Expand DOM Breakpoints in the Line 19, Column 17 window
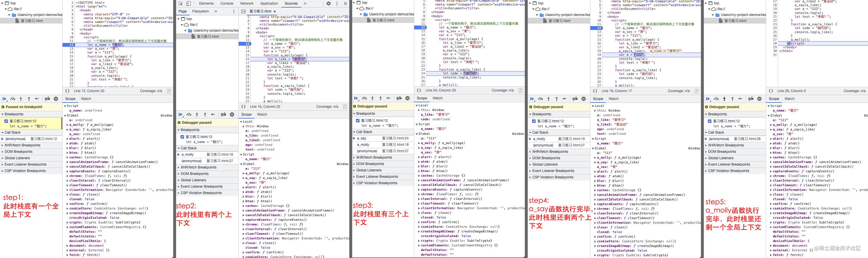Viewport: 868px width, 258px height. pos(559,158)
